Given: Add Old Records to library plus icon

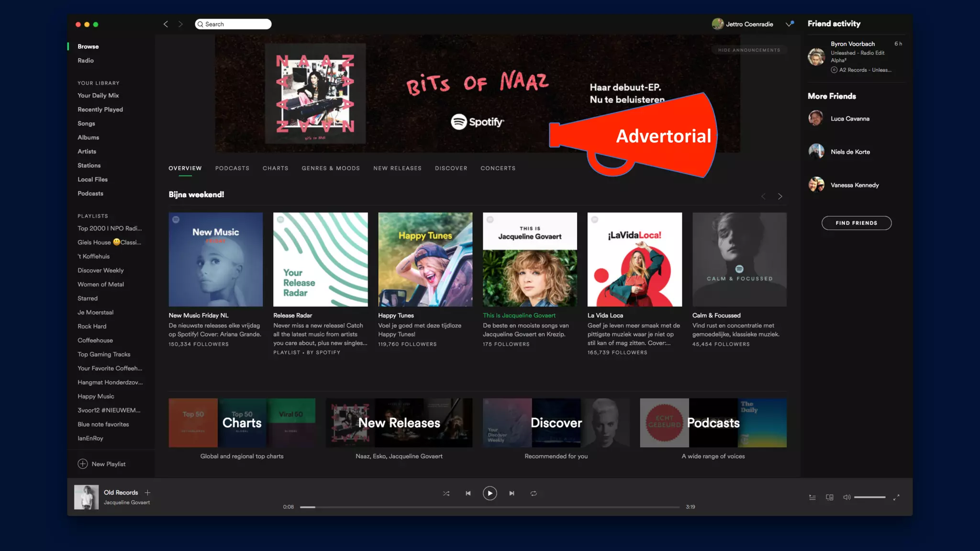Looking at the screenshot, I should tap(147, 493).
